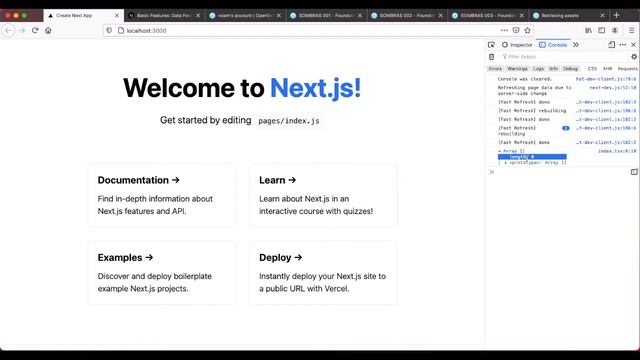Toggle the XHR console filter

(608, 69)
